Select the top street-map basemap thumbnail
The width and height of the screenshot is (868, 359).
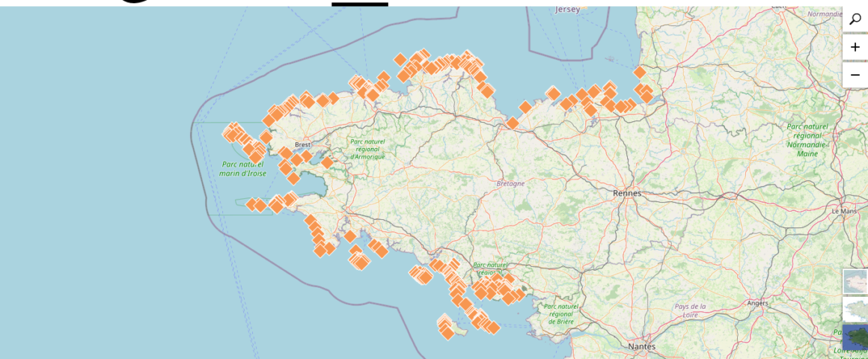point(855,282)
